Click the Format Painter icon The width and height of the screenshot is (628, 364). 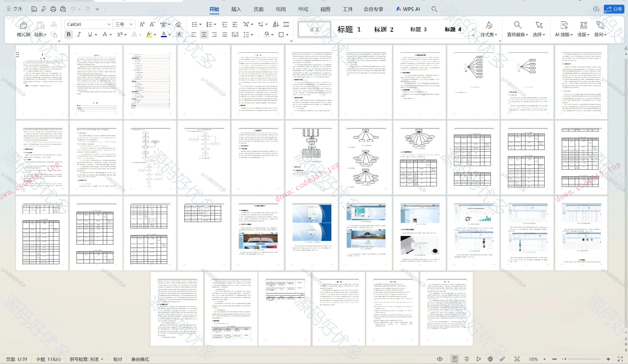tap(23, 26)
